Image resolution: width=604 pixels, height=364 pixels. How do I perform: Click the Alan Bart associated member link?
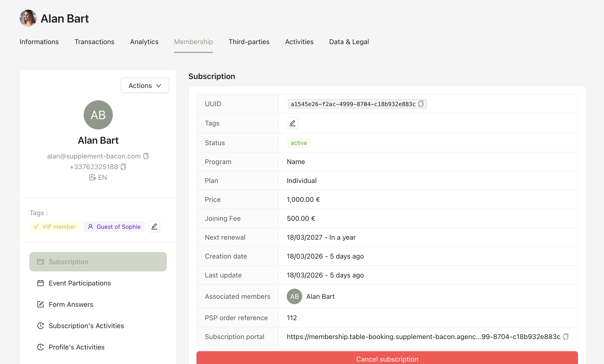(320, 296)
